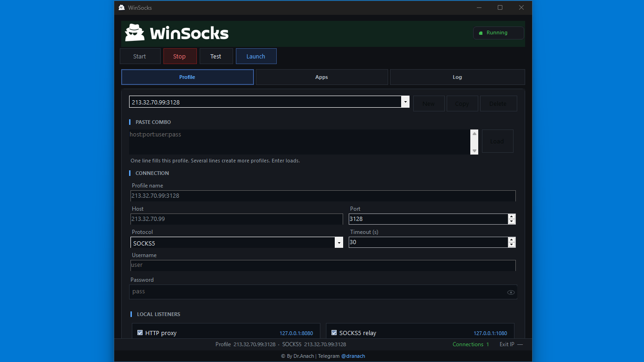Click the Username input field
Viewport: 644px width, 362px height.
pyautogui.click(x=323, y=265)
